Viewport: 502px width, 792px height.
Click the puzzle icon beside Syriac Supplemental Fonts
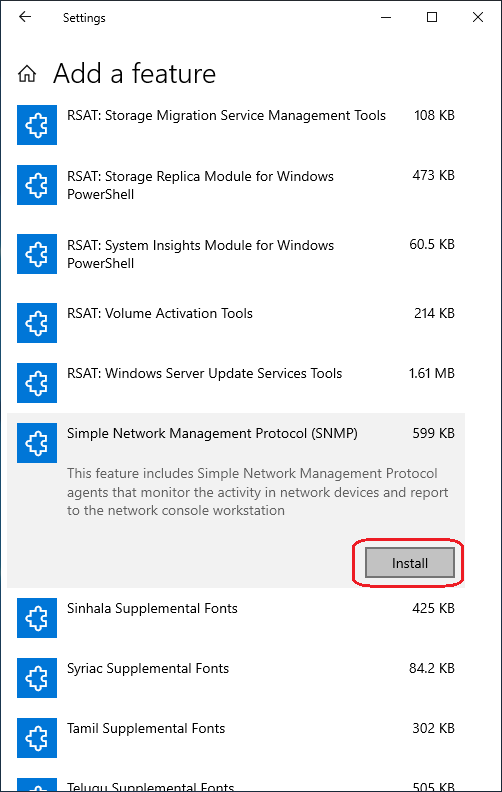[37, 678]
